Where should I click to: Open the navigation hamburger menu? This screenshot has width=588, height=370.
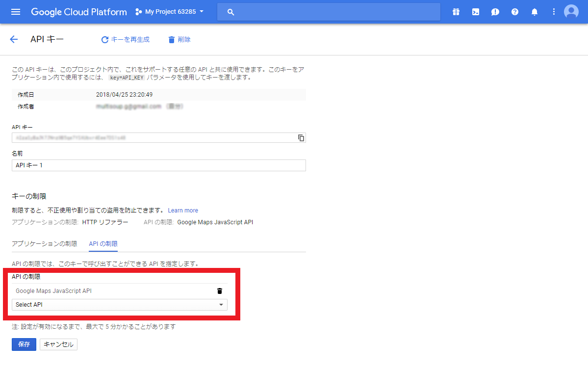click(x=15, y=11)
